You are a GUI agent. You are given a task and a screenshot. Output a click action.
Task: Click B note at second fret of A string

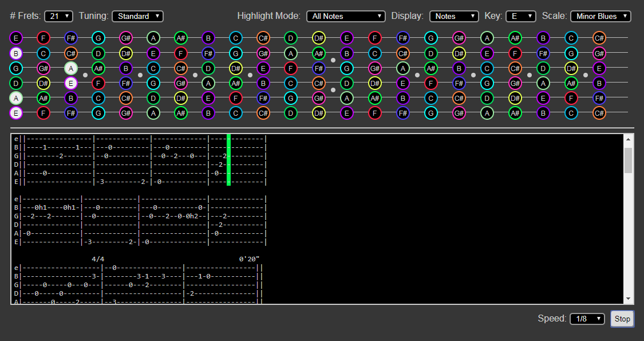pyautogui.click(x=70, y=99)
